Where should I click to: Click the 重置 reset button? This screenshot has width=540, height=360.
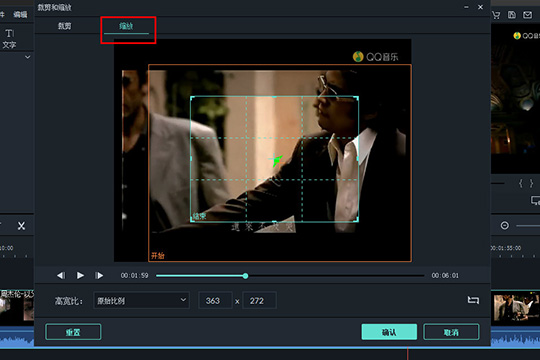73,332
